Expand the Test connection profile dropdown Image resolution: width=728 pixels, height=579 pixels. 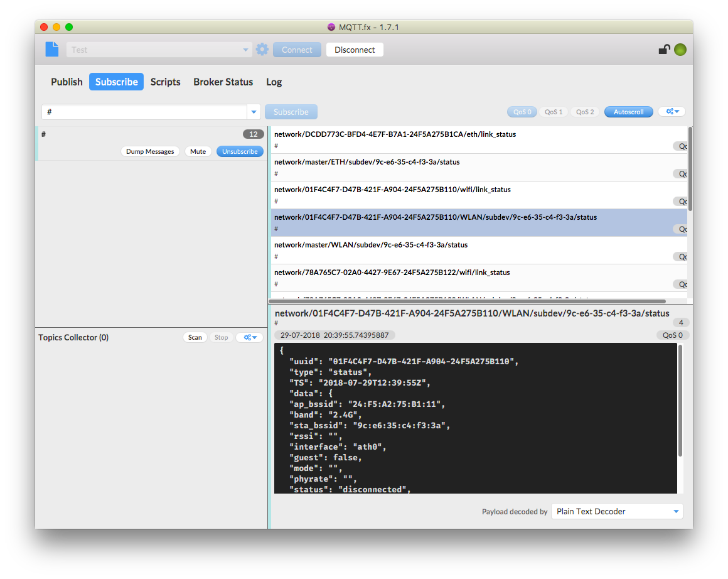[x=159, y=50]
